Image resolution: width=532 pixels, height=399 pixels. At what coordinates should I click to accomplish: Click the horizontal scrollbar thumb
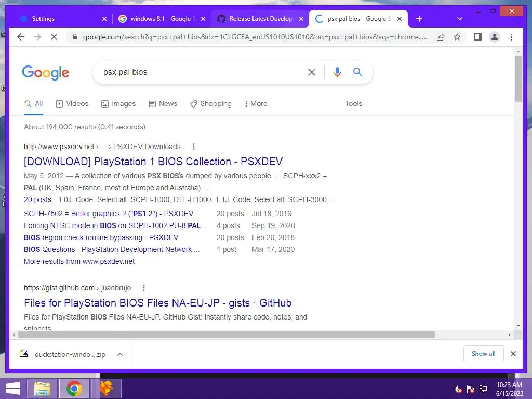[227, 335]
